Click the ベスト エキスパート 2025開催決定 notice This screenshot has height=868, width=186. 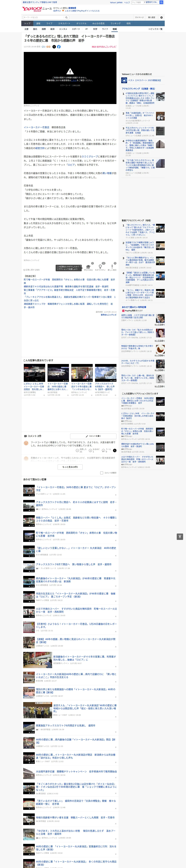[144, 80]
